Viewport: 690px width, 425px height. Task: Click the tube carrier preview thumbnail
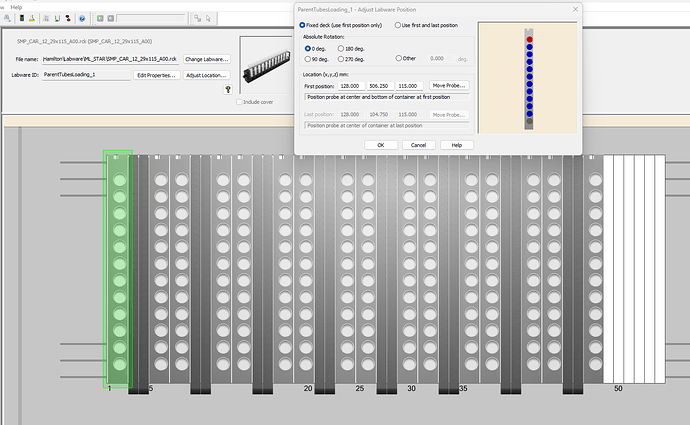(266, 65)
